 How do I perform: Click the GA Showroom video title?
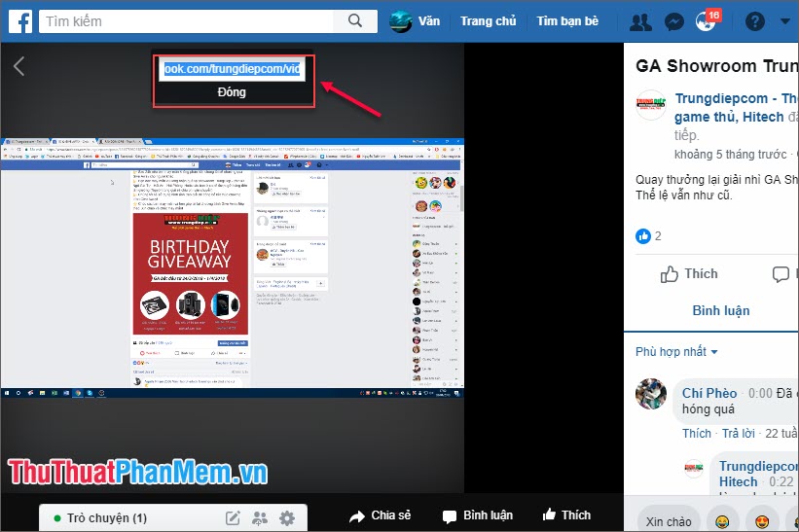[716, 66]
